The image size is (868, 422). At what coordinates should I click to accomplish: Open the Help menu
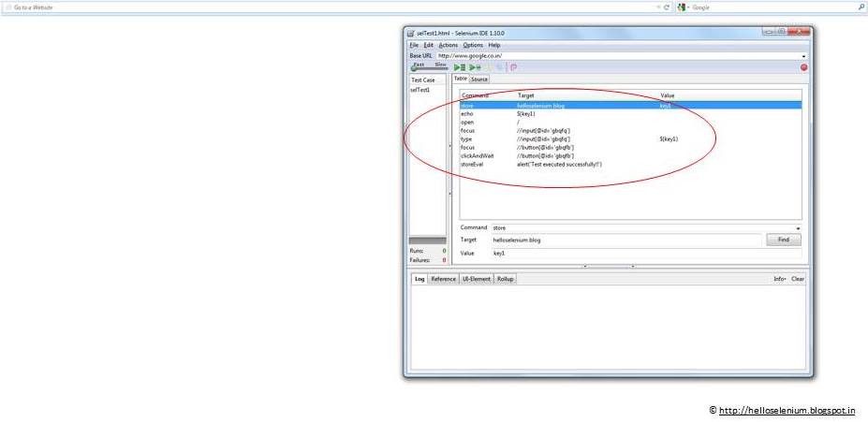tap(493, 45)
